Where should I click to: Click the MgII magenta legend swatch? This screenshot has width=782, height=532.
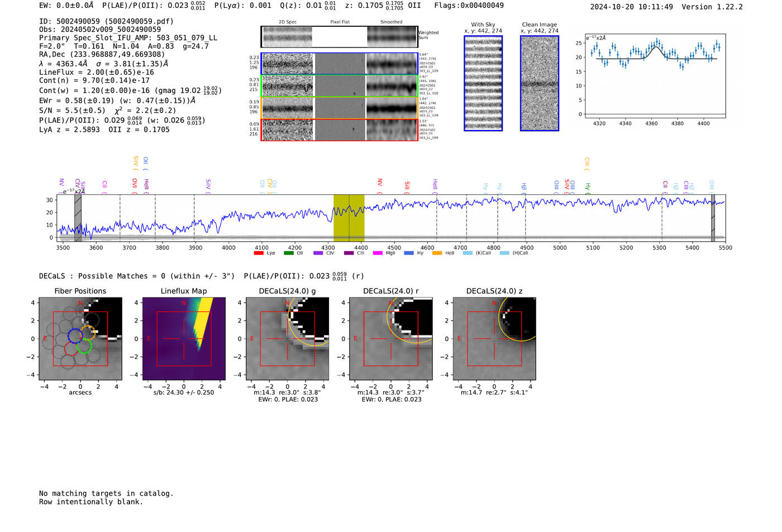click(x=378, y=253)
